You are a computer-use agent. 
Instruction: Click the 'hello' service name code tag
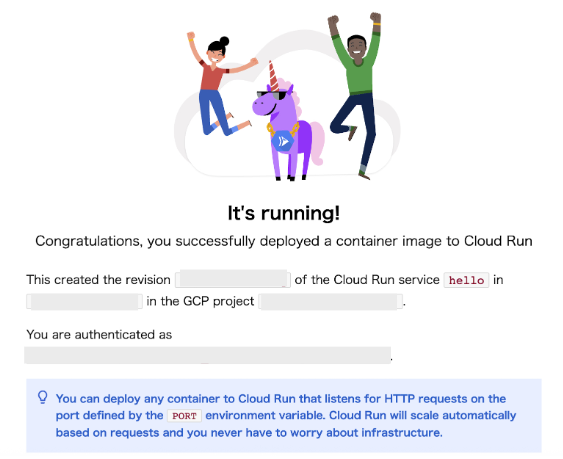pos(466,280)
